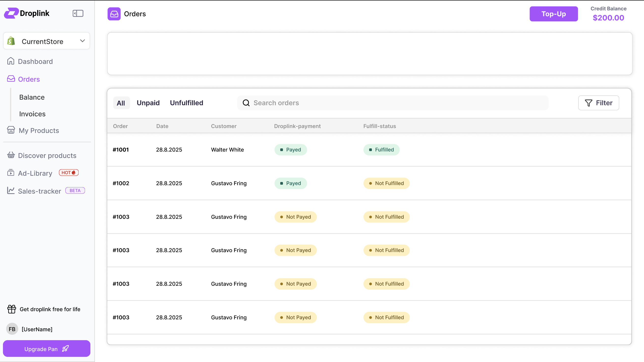Switch to the Unpaid tab
The width and height of the screenshot is (644, 362).
[x=148, y=103]
